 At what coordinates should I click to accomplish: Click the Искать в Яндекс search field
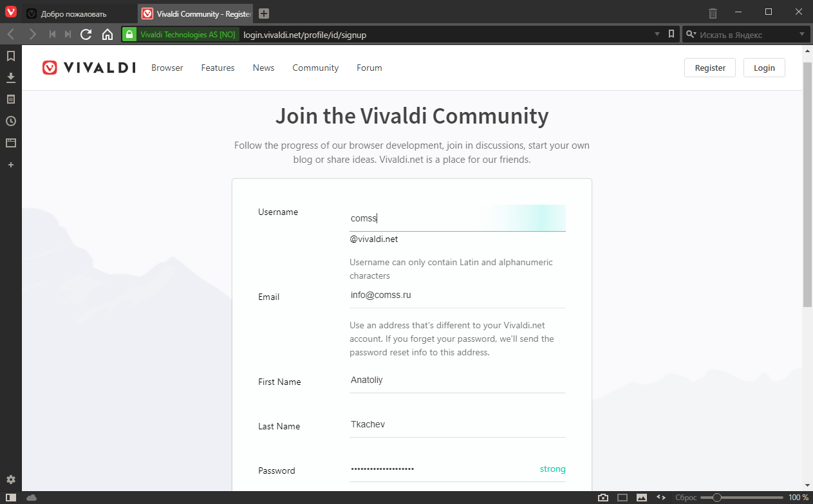click(747, 35)
